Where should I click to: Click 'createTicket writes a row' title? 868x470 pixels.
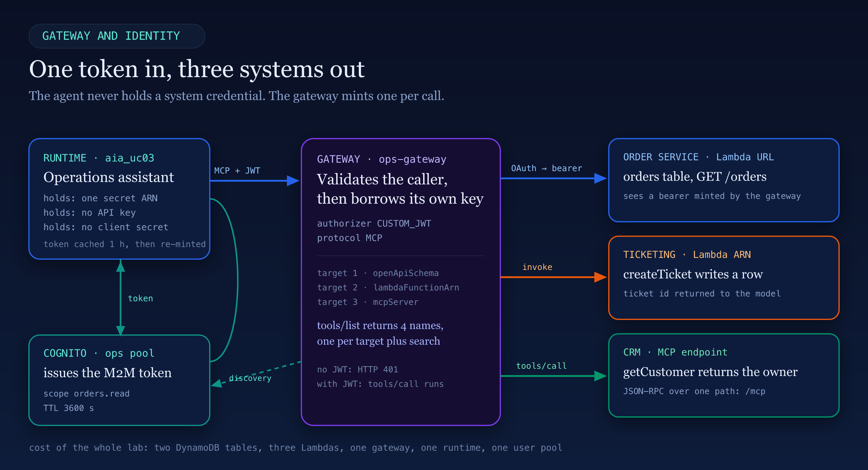pos(693,274)
